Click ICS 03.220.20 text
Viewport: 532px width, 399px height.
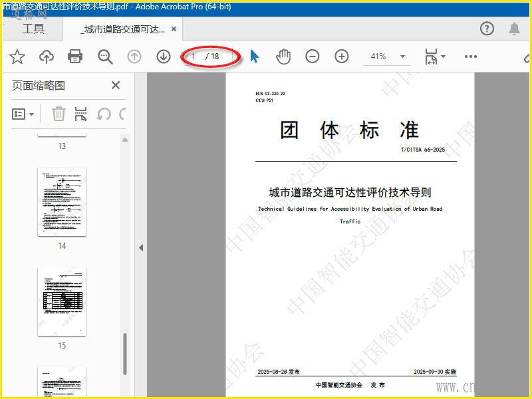coord(270,93)
